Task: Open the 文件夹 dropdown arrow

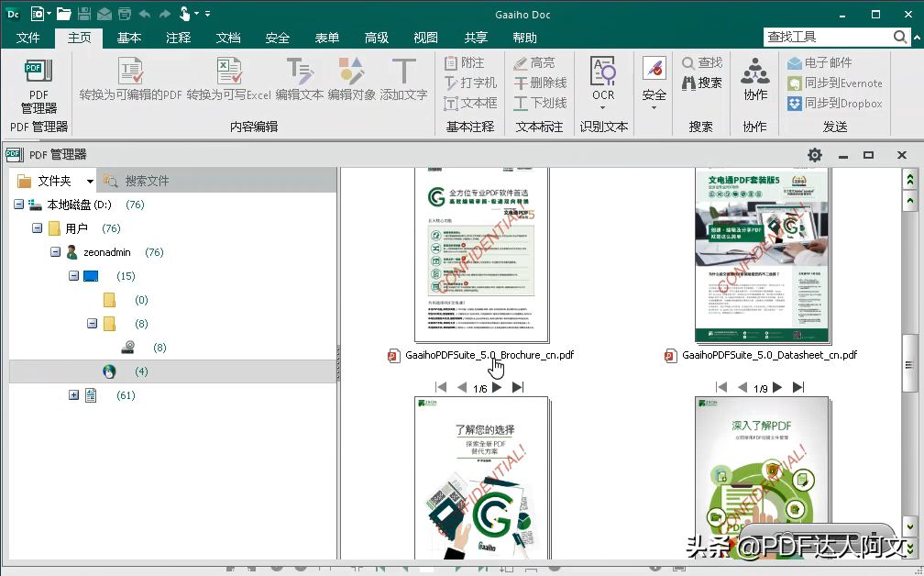Action: (x=90, y=181)
